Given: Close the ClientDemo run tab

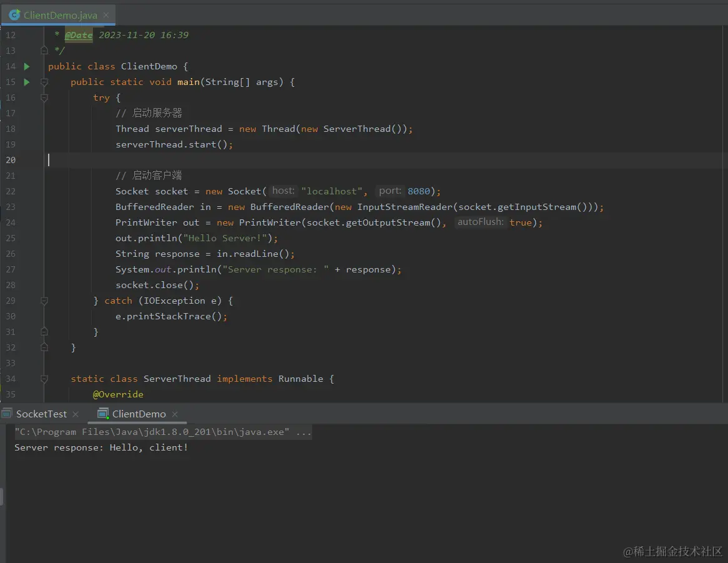Looking at the screenshot, I should 175,414.
